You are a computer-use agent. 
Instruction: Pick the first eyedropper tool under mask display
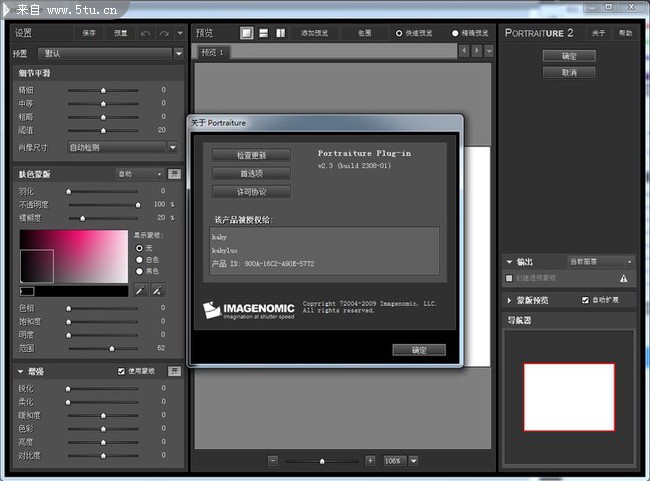[x=141, y=290]
